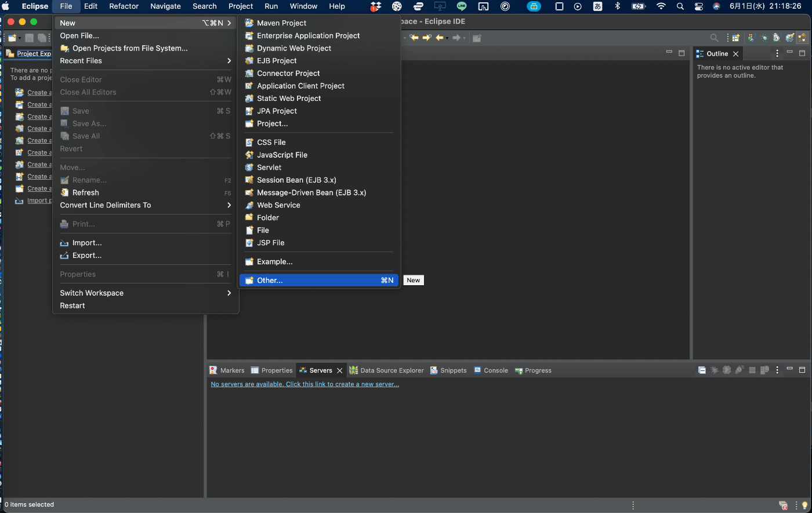This screenshot has width=812, height=513.
Task: Click the Application Client Project icon
Action: pos(249,86)
